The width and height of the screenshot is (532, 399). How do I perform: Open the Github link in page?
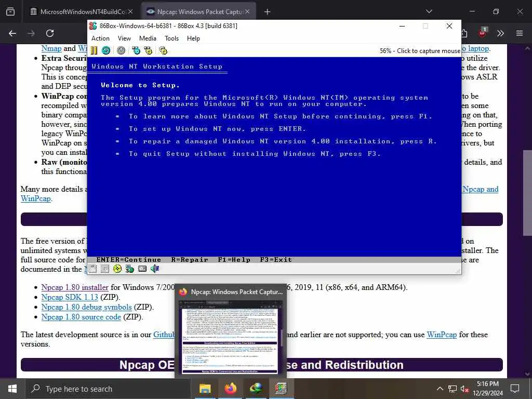coord(164,335)
